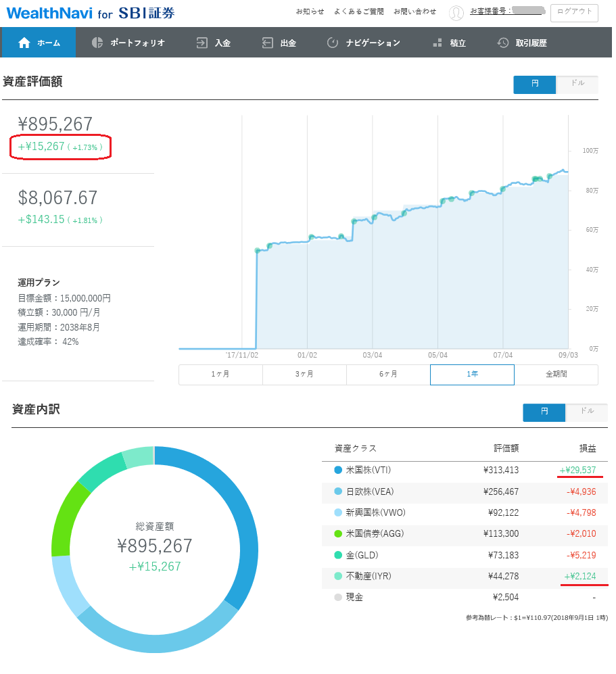The image size is (616, 674).
Task: Click the portfolio pie-chart icon
Action: (97, 43)
